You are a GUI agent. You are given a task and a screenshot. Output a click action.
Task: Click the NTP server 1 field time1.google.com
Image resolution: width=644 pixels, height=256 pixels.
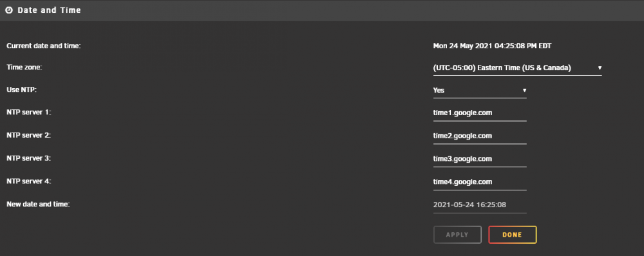[x=480, y=113]
